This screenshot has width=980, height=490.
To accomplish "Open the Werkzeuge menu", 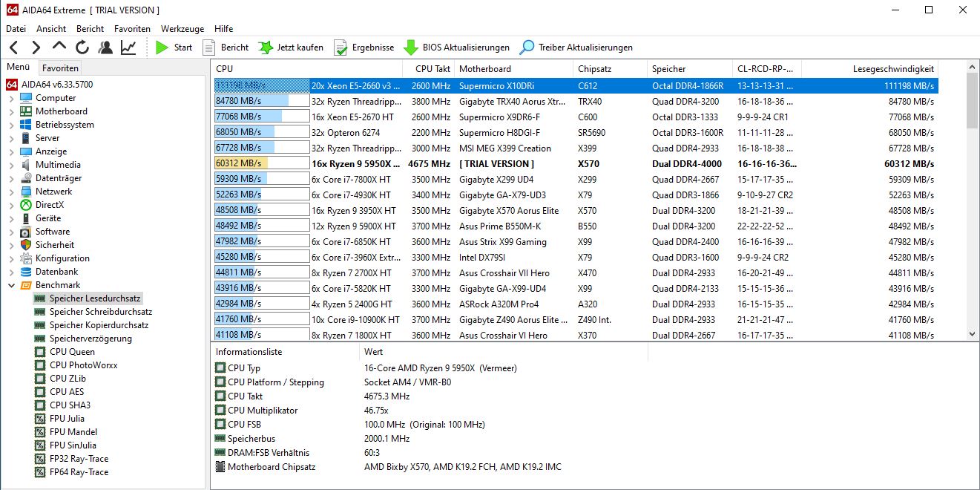I will click(182, 28).
